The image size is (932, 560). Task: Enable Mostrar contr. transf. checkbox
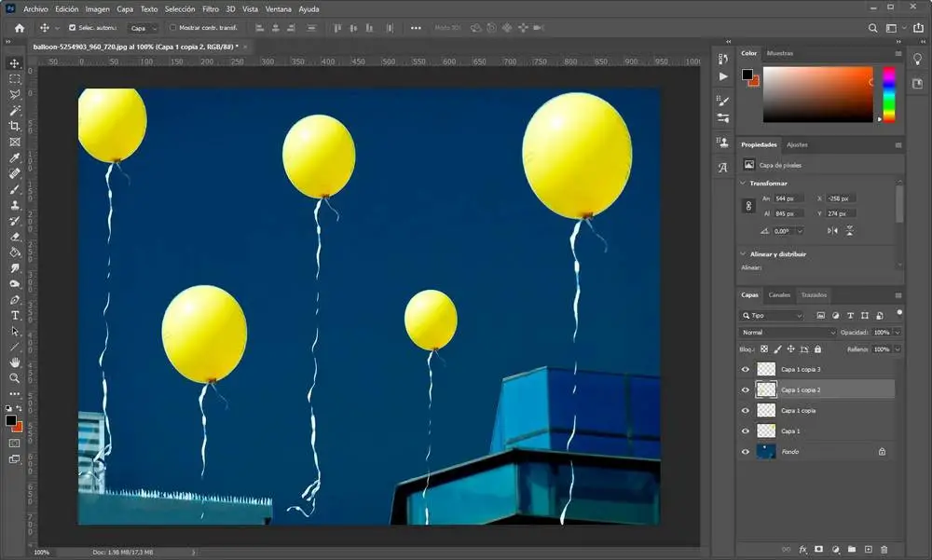point(173,28)
